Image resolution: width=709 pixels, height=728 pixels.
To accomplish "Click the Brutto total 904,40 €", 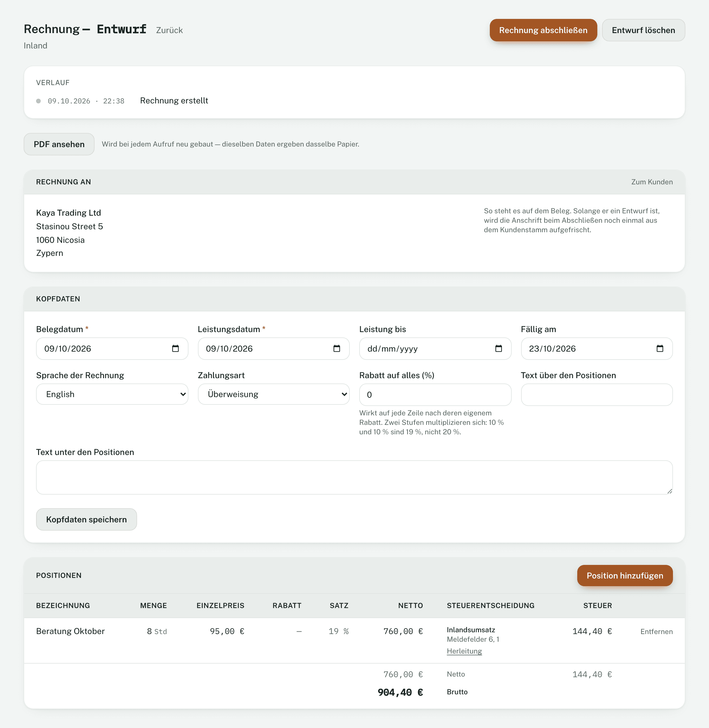I will coord(400,692).
